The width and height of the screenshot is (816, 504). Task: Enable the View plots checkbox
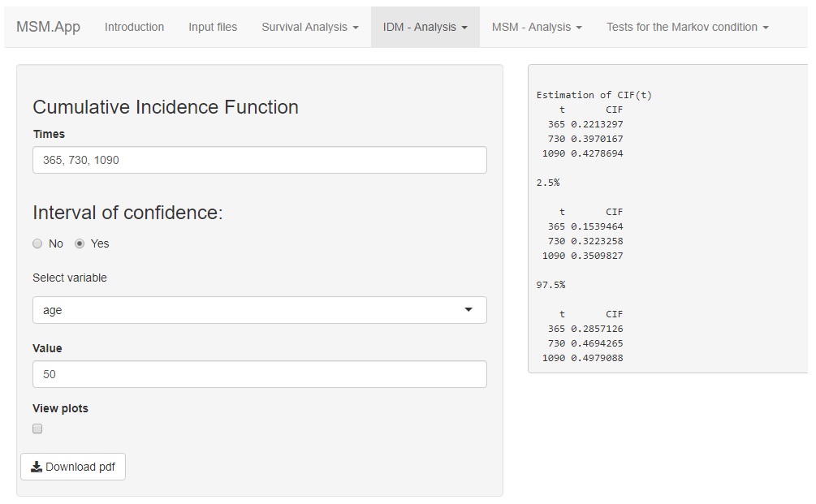pos(37,429)
